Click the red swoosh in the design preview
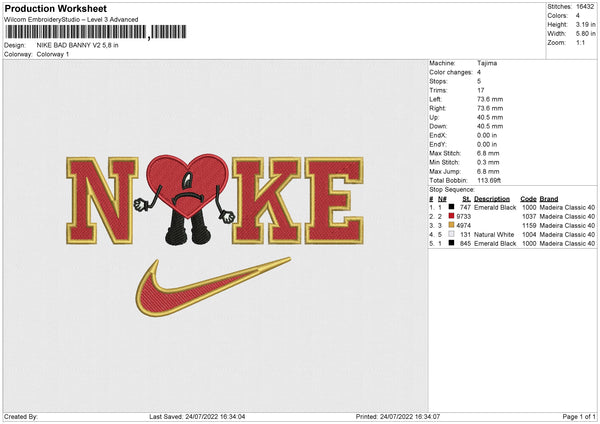600x424 pixels. [213, 287]
